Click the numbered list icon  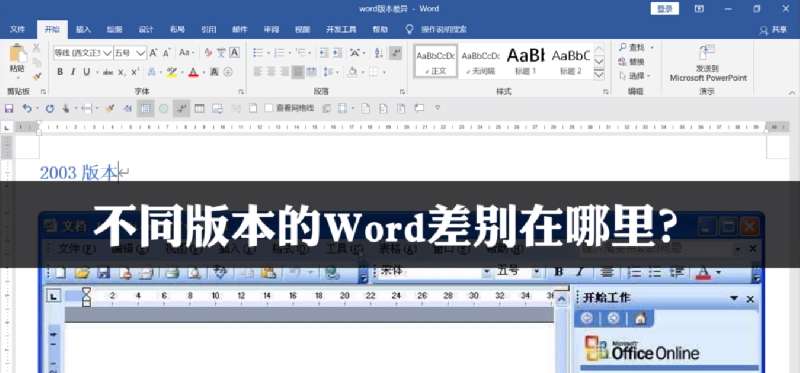(x=279, y=53)
